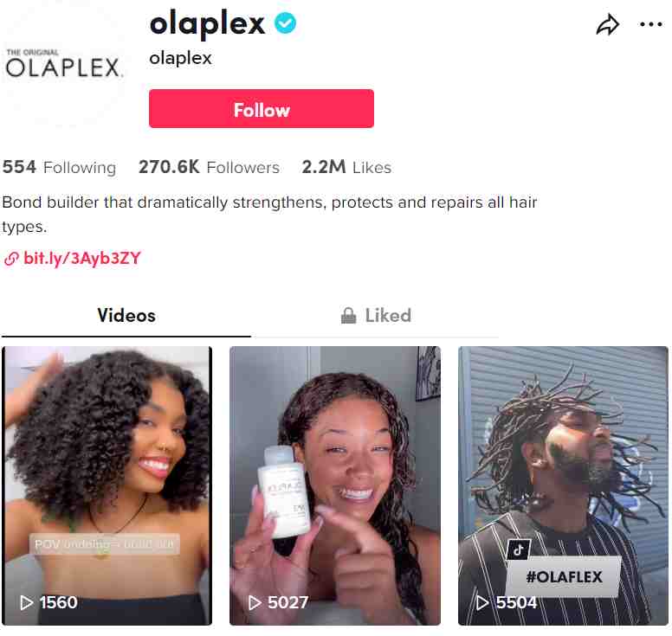Click the link icon beside bit.ly URL
Image resolution: width=672 pixels, height=636 pixels.
pyautogui.click(x=11, y=259)
